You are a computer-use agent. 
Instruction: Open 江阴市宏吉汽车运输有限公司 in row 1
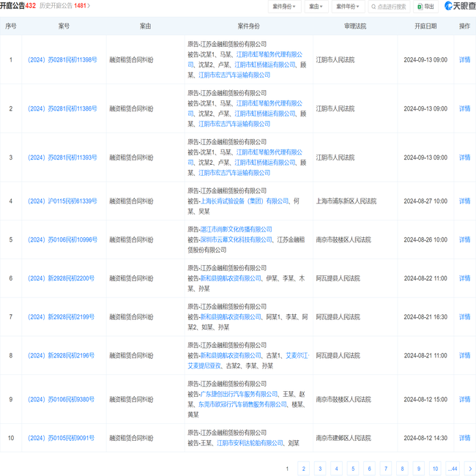coord(234,75)
